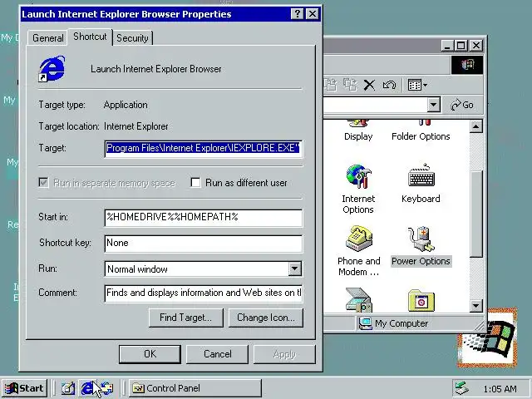Click the Find Target button
Viewport: 532px width, 399px height.
tap(185, 318)
